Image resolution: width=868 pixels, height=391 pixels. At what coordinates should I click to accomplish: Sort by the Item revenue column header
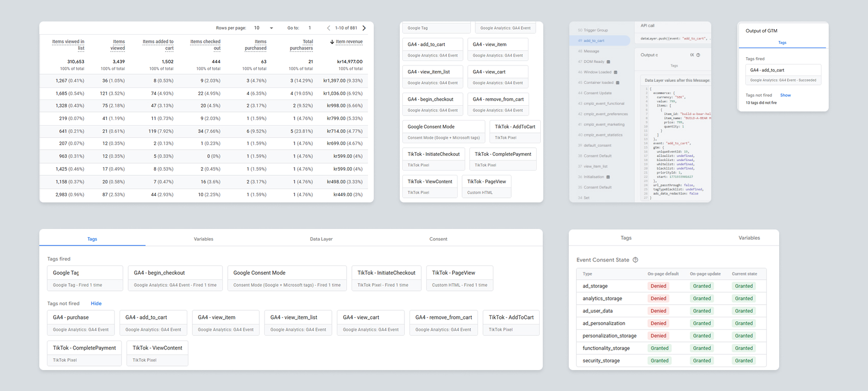tap(349, 42)
